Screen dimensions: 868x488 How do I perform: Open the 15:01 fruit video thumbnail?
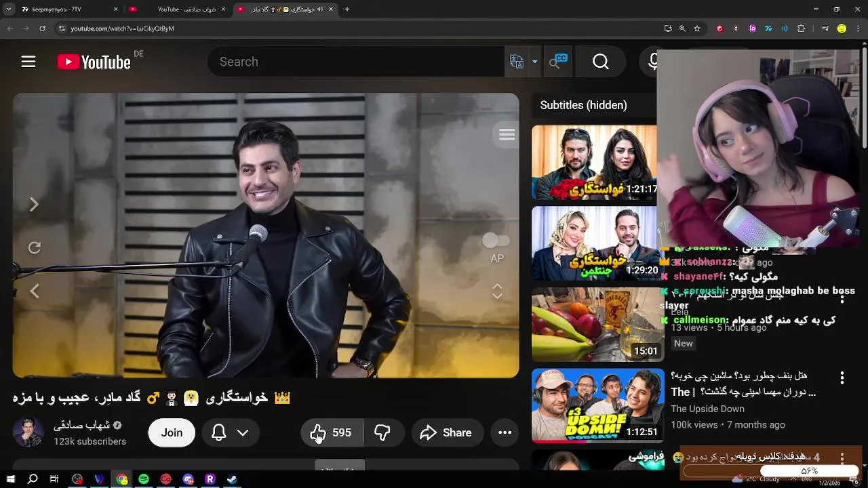point(597,325)
